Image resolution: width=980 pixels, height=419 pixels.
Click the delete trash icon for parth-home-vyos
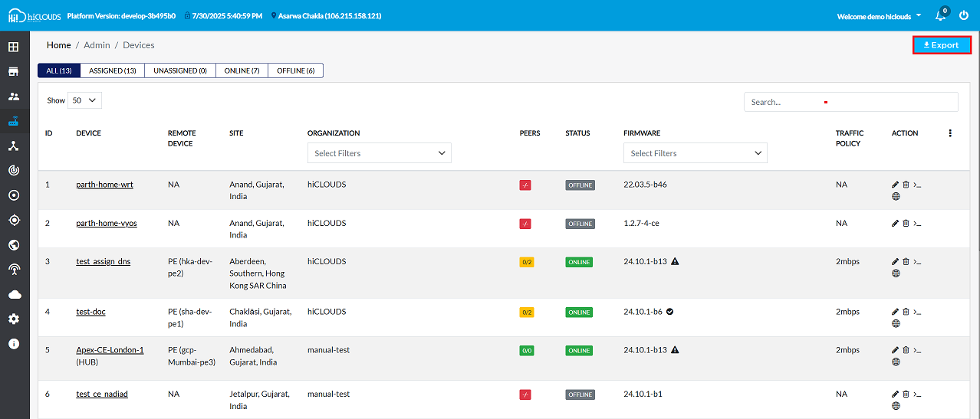(906, 223)
